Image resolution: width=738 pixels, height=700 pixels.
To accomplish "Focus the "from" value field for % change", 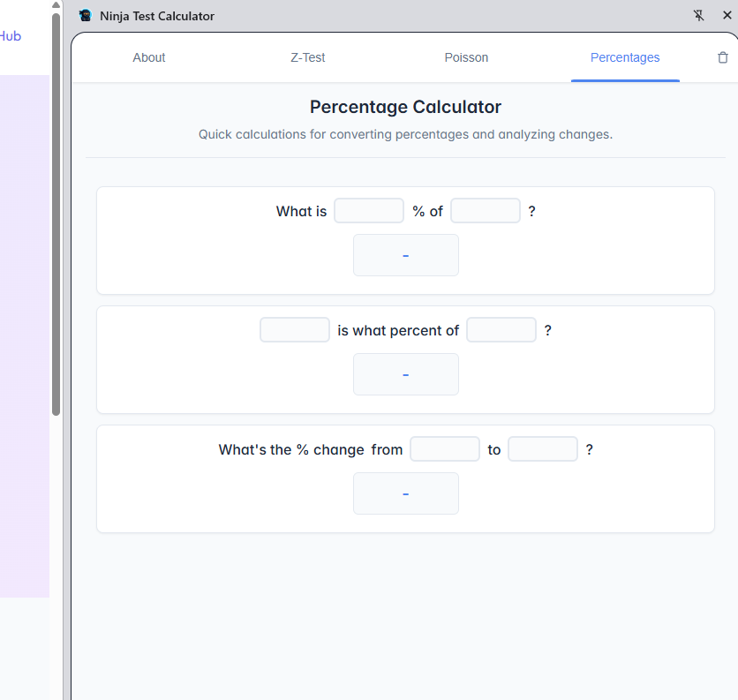I will (445, 449).
